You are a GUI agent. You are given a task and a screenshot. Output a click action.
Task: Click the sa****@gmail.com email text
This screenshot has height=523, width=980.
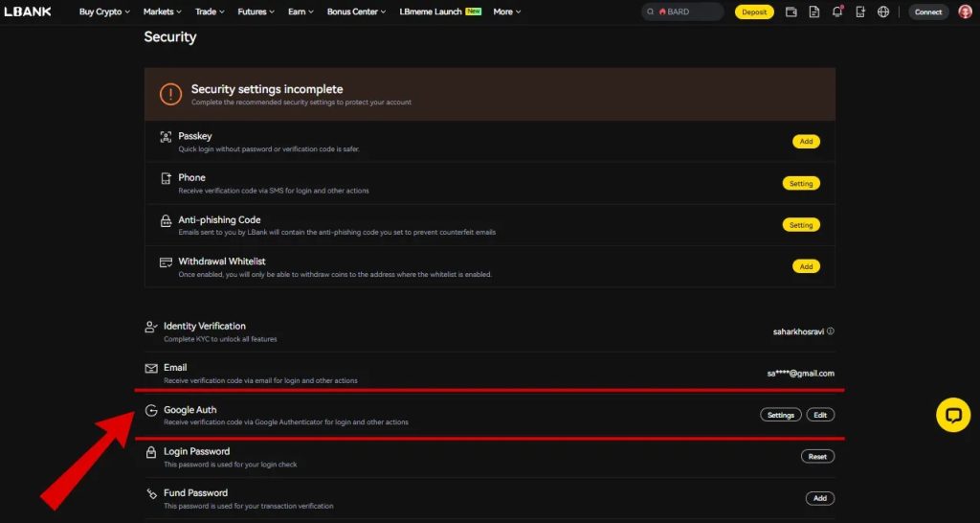tap(801, 374)
